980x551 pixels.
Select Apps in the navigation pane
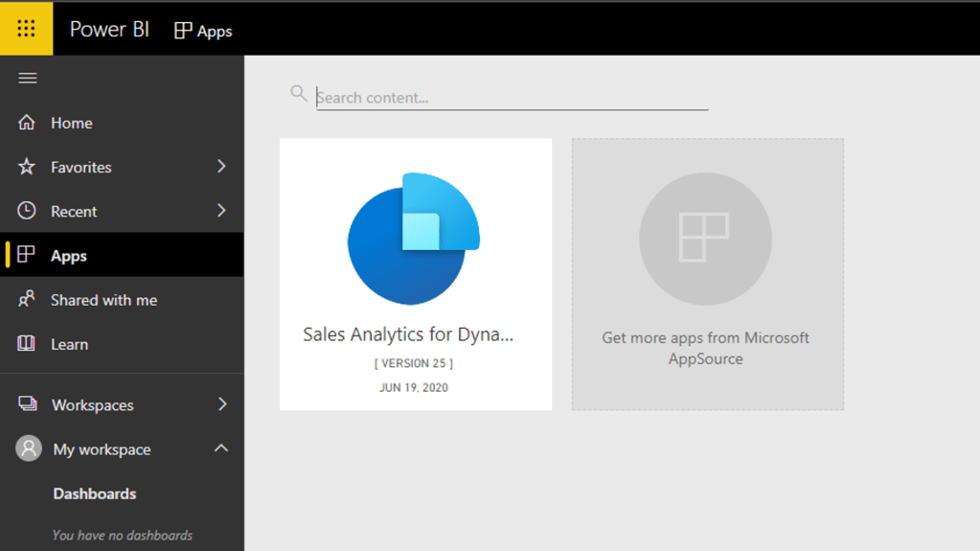(69, 256)
